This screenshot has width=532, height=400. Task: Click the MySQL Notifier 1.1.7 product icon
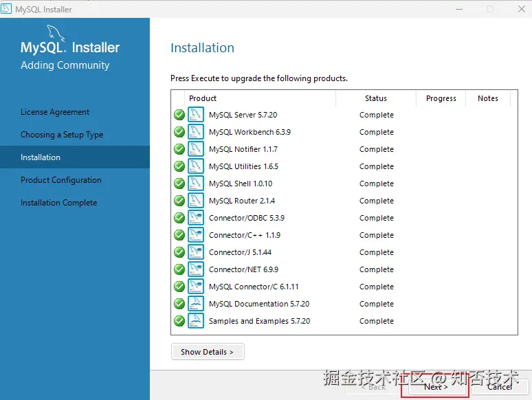point(196,149)
